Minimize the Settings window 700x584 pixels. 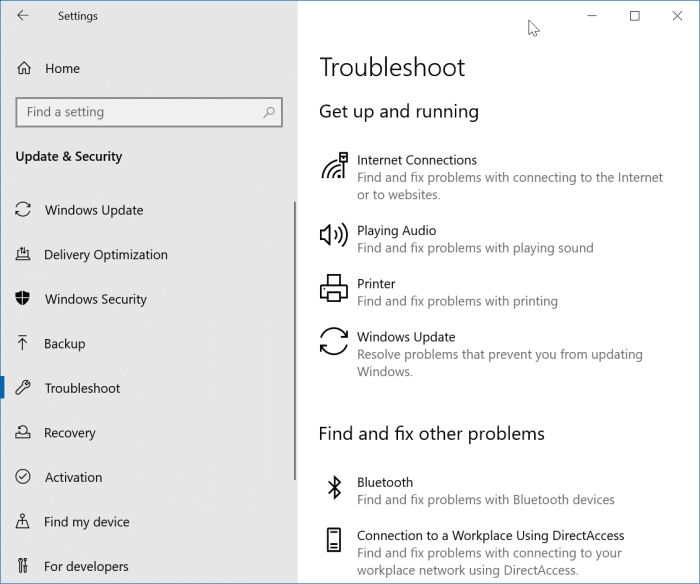coord(592,16)
